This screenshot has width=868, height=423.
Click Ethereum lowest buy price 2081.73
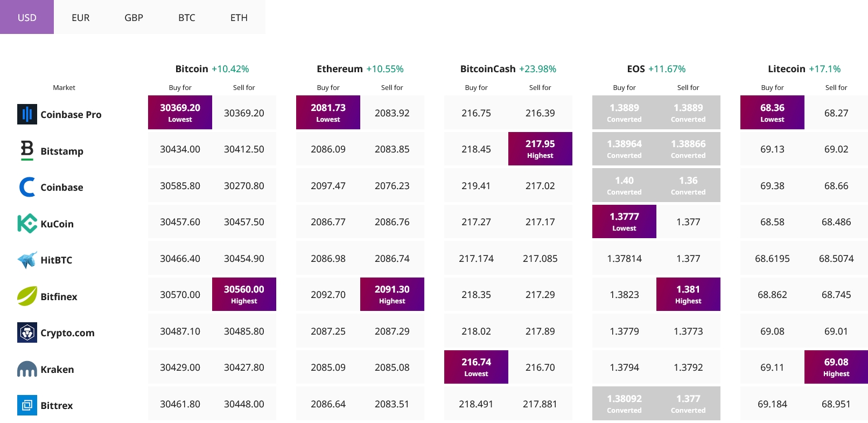[x=328, y=113]
